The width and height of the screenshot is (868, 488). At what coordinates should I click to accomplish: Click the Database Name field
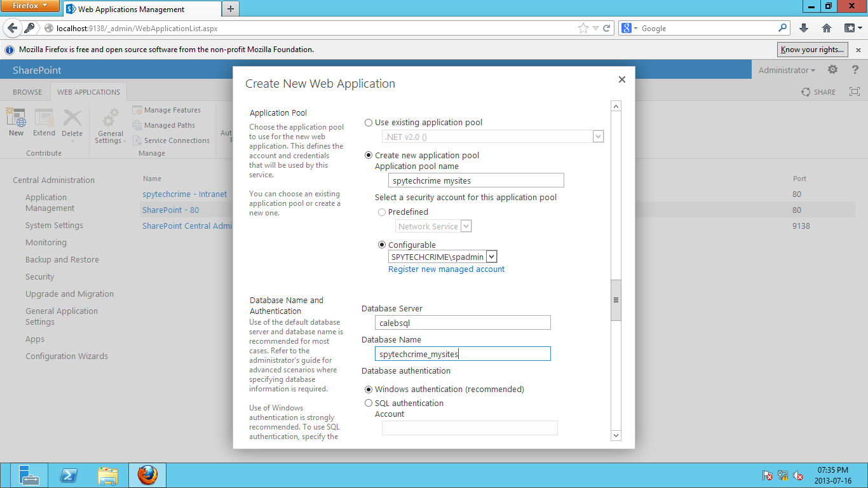pyautogui.click(x=463, y=354)
